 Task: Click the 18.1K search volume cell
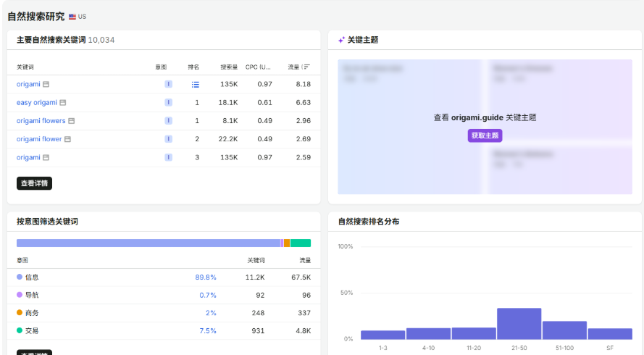[228, 102]
